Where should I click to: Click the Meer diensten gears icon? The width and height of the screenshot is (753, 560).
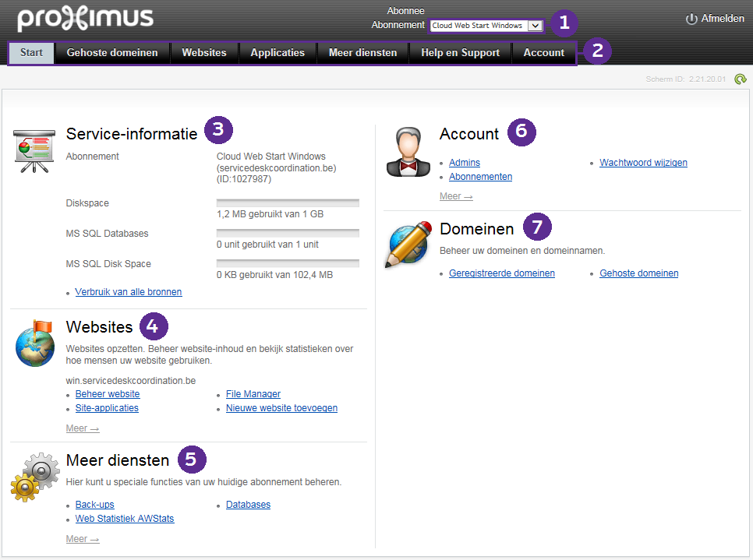click(x=35, y=476)
